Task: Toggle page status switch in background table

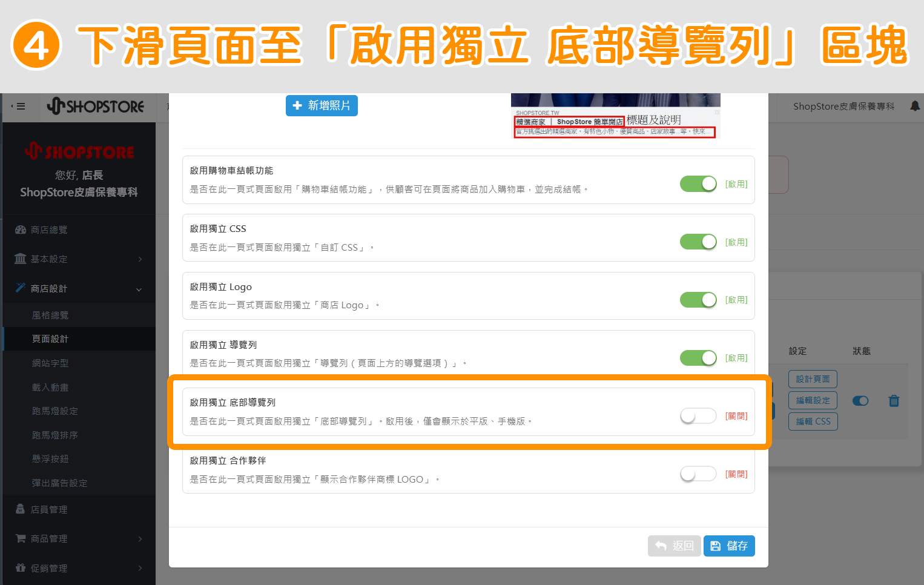Action: pyautogui.click(x=860, y=401)
